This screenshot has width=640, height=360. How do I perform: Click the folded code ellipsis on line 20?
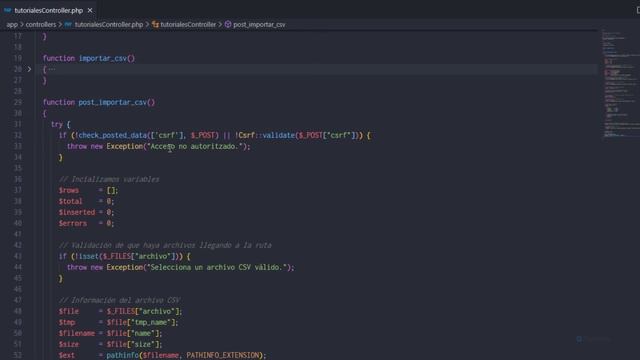[x=51, y=69]
